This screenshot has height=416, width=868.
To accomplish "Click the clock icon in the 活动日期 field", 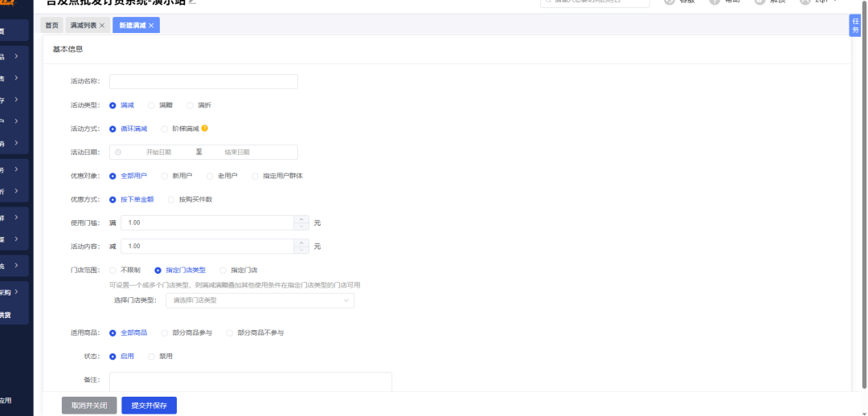I will pyautogui.click(x=118, y=152).
